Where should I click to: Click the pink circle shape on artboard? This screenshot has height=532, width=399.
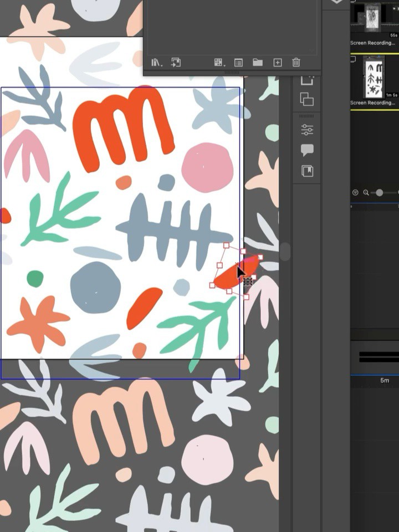point(207,167)
